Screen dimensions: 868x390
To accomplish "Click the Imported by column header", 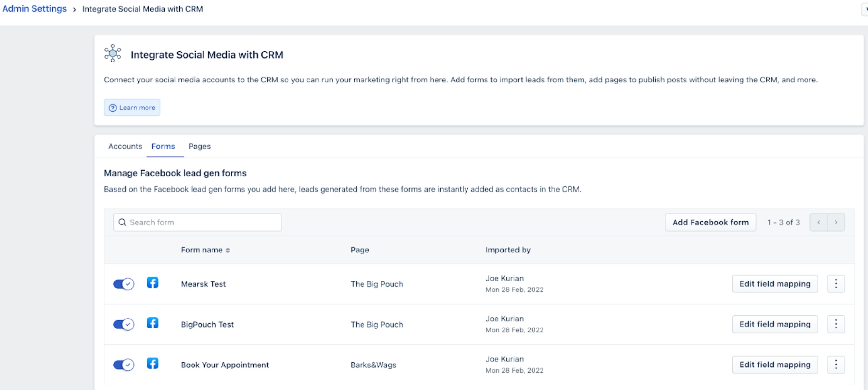I will pyautogui.click(x=508, y=250).
